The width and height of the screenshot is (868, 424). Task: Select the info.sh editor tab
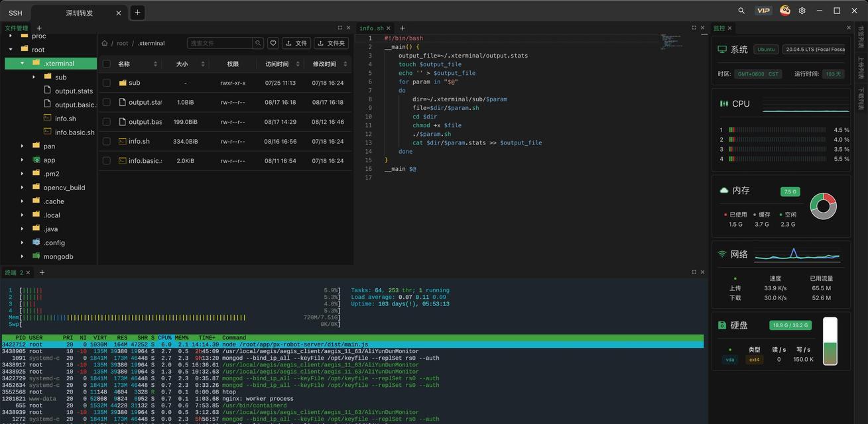coord(371,28)
